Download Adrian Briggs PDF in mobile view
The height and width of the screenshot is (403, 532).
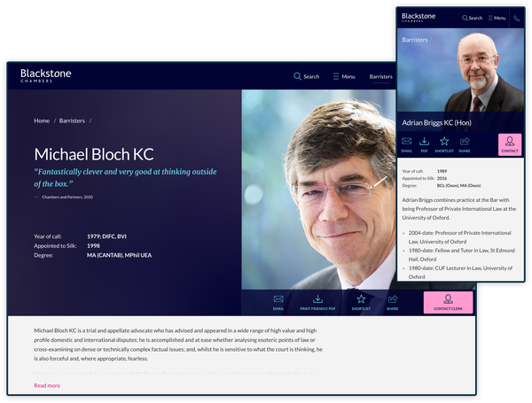click(424, 144)
